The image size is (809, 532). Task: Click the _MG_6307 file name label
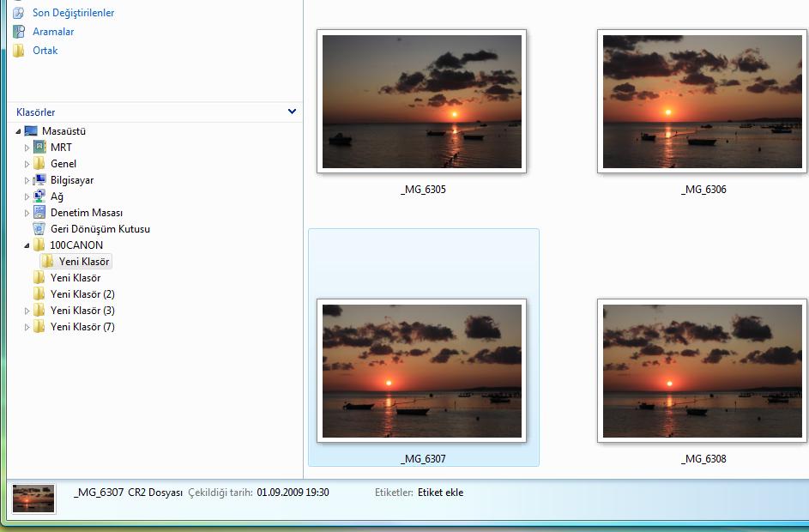coord(423,459)
